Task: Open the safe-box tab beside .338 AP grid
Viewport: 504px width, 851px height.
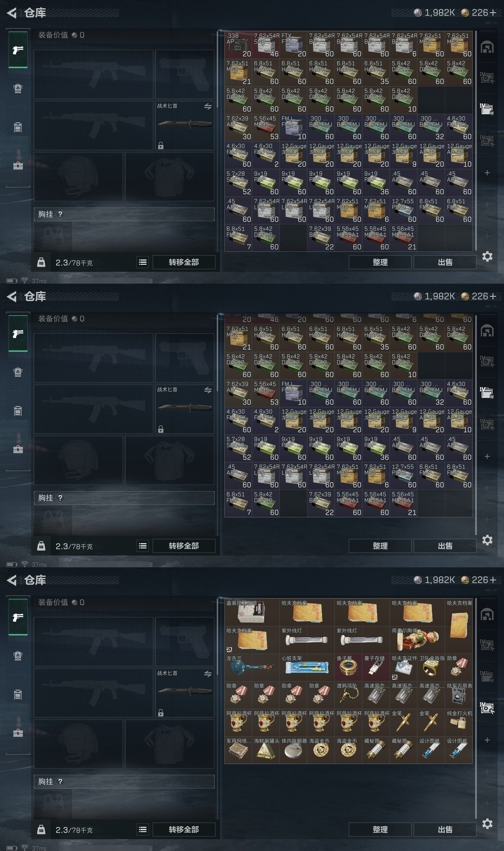Action: tap(487, 47)
